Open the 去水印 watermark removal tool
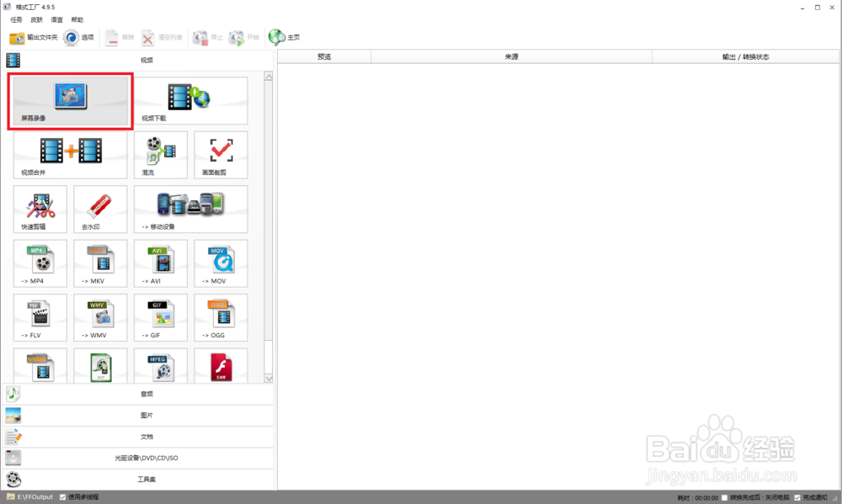This screenshot has width=842, height=504. coord(100,210)
